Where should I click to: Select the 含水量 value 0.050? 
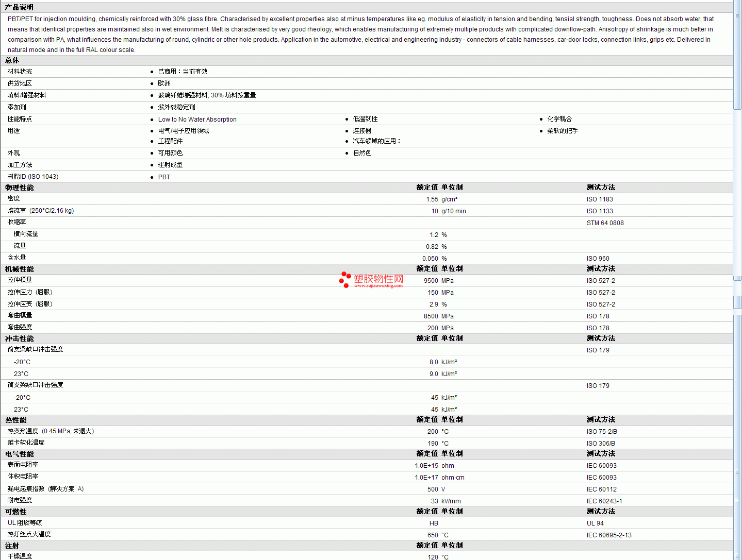[431, 259]
